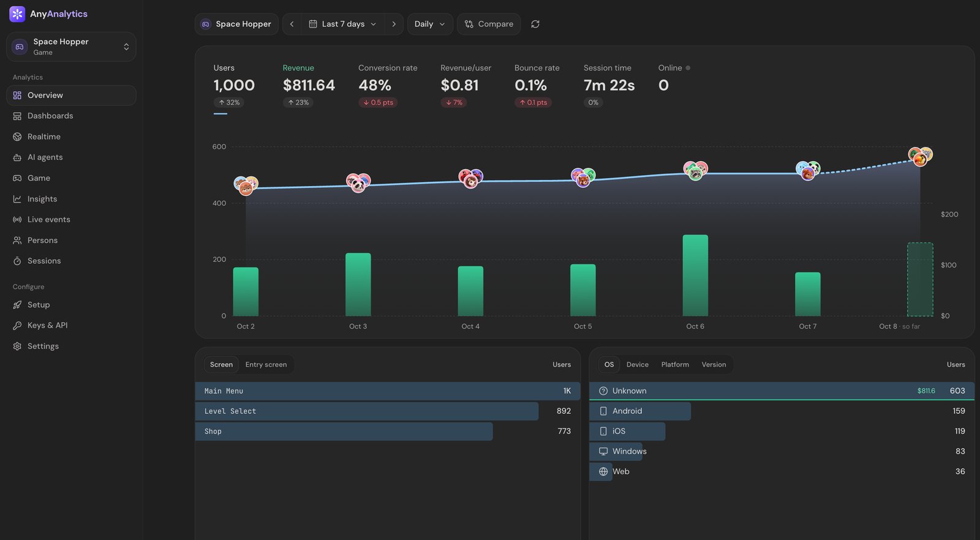
Task: Click the Space Hopper filter chip
Action: (236, 24)
